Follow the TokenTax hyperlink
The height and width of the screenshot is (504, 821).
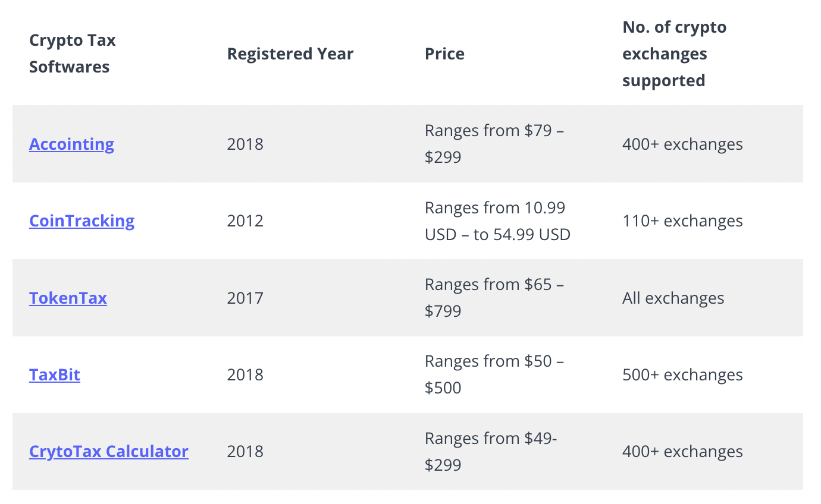(x=68, y=298)
